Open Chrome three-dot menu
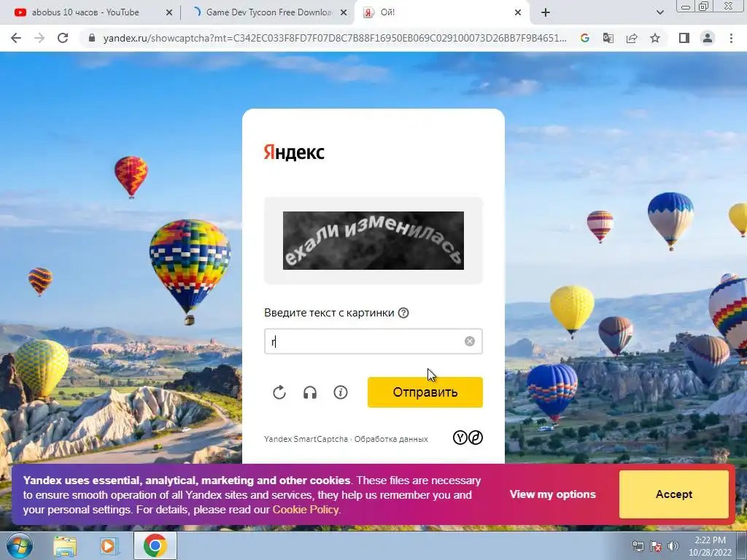Screen dimensions: 747x560 [x=731, y=38]
